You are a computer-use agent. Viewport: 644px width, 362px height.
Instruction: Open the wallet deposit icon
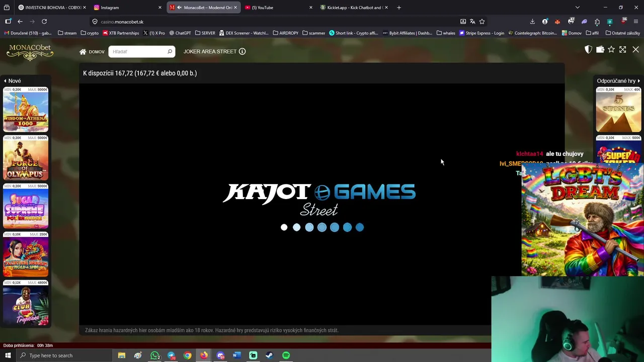coord(600,49)
